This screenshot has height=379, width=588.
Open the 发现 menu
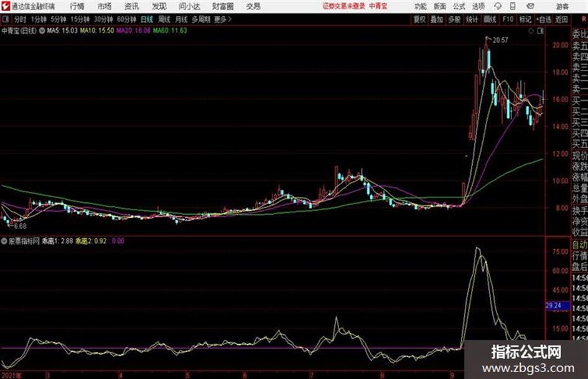pyautogui.click(x=159, y=6)
